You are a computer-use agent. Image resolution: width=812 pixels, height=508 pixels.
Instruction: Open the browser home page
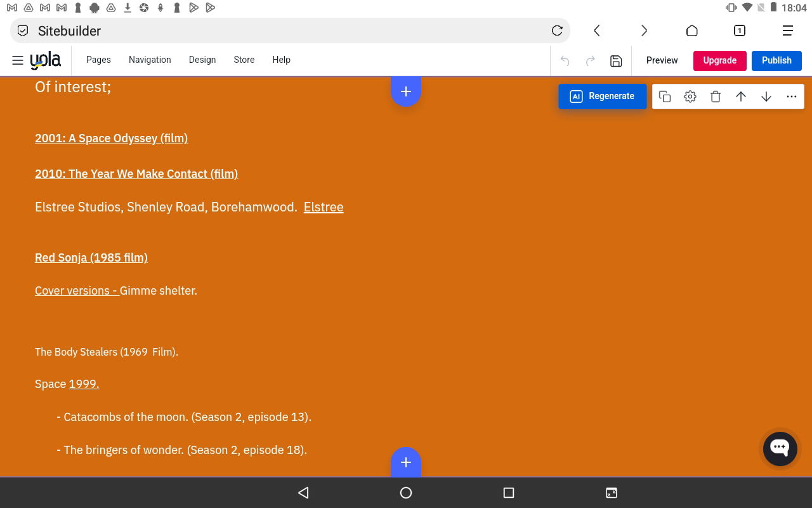tap(692, 30)
